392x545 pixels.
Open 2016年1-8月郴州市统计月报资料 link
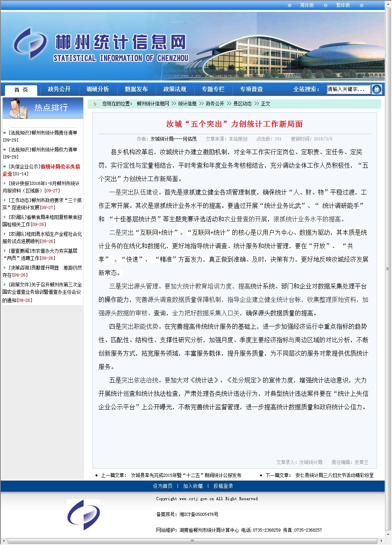coord(41,187)
